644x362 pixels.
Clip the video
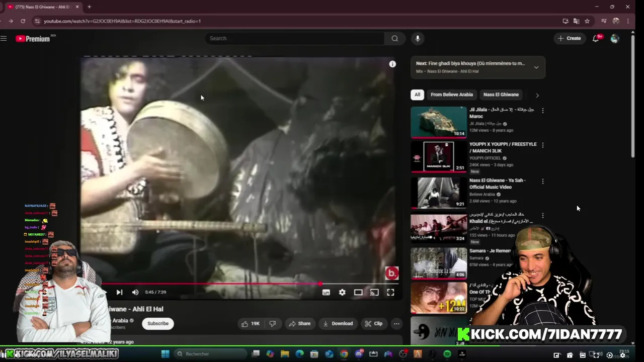pos(374,323)
